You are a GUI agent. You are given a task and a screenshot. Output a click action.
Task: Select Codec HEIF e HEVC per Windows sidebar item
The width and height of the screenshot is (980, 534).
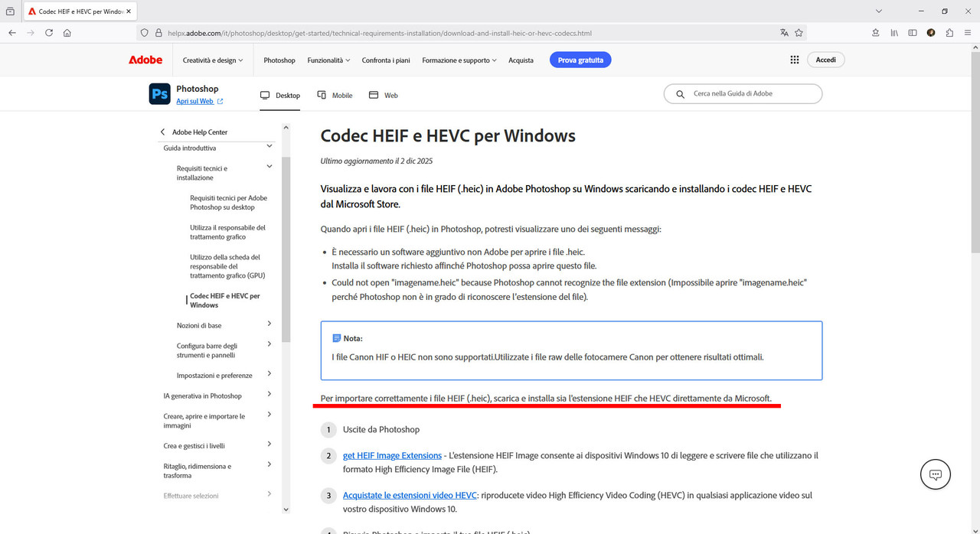225,301
